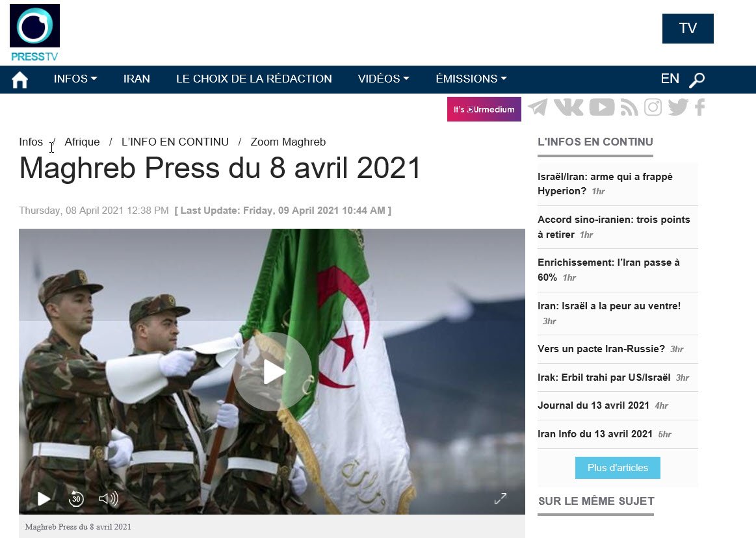Open the VK social icon
Screen dimensions: 756x538
pyautogui.click(x=568, y=107)
